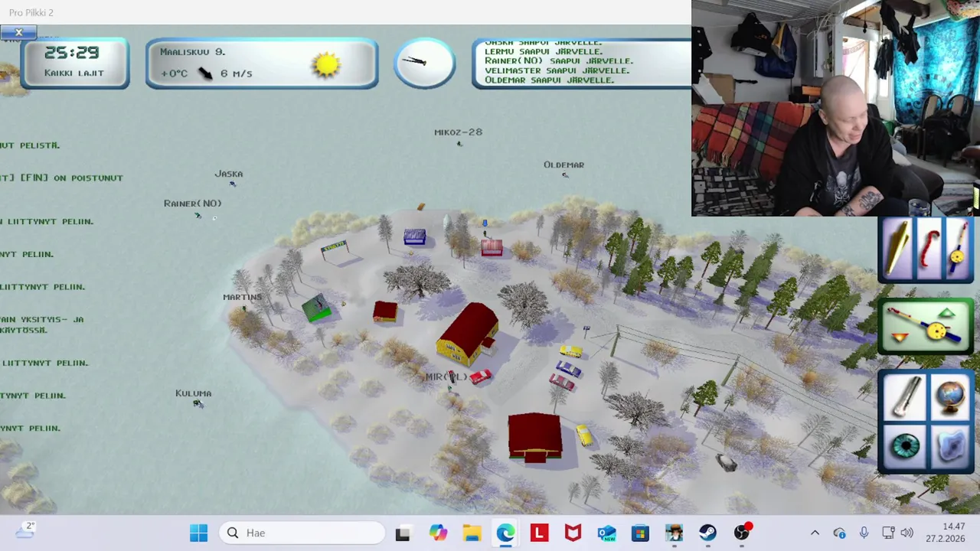Close the overlay with top-left X button
The width and height of the screenshot is (980, 551).
18,32
